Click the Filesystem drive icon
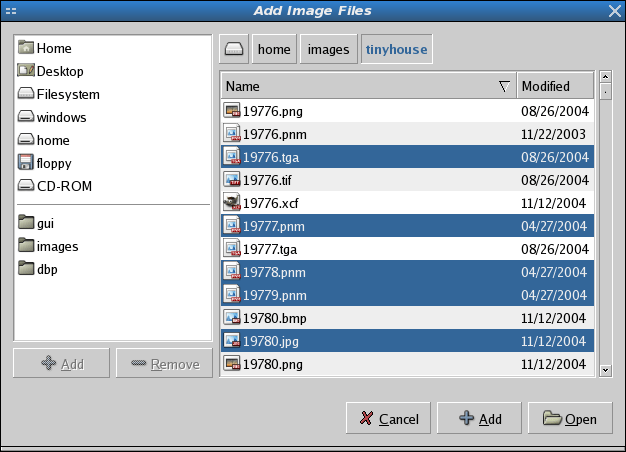This screenshot has width=626, height=452. point(26,94)
